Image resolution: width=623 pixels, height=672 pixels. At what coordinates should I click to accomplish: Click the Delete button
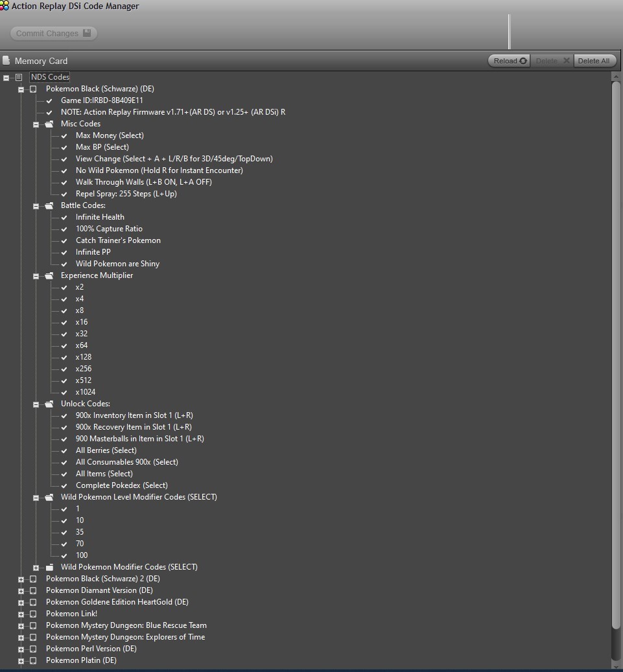pos(552,61)
